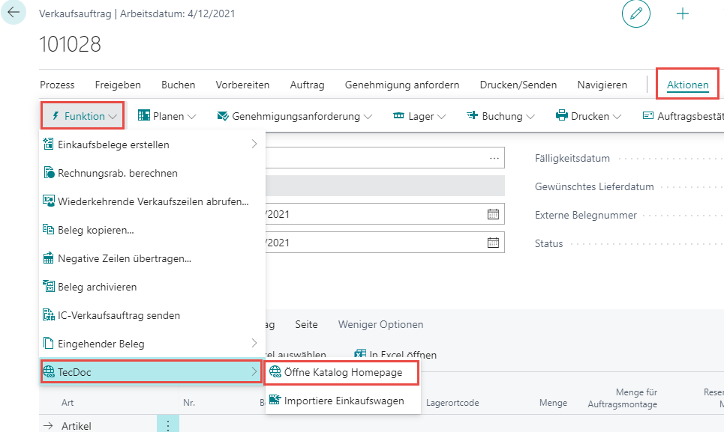Open the Vorbereiten menu tab

click(242, 85)
